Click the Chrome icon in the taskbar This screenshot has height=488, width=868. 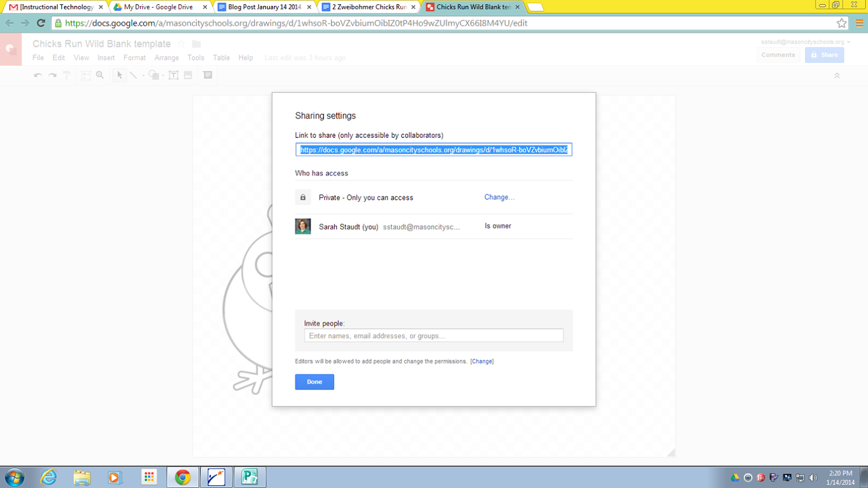(183, 477)
